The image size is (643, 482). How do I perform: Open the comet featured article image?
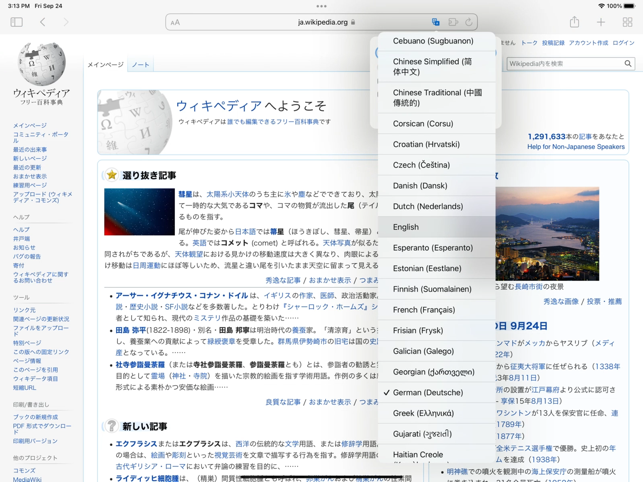(x=139, y=212)
